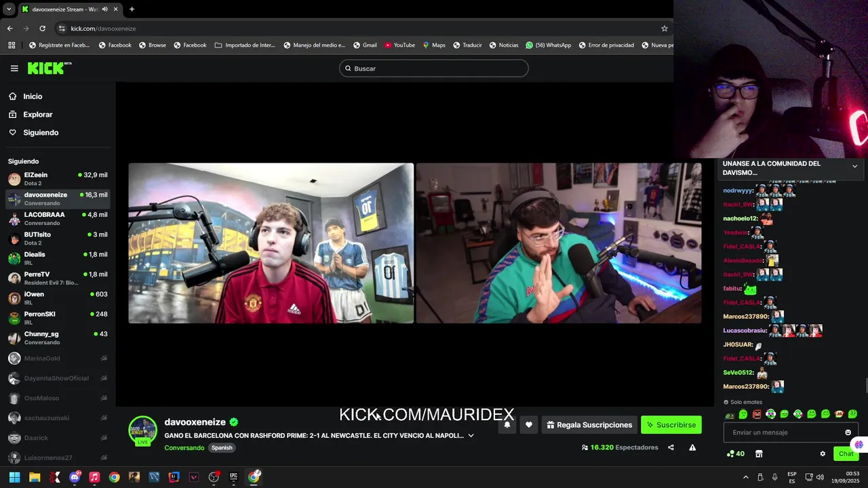Click the Pepe frog quick emote

(729, 415)
